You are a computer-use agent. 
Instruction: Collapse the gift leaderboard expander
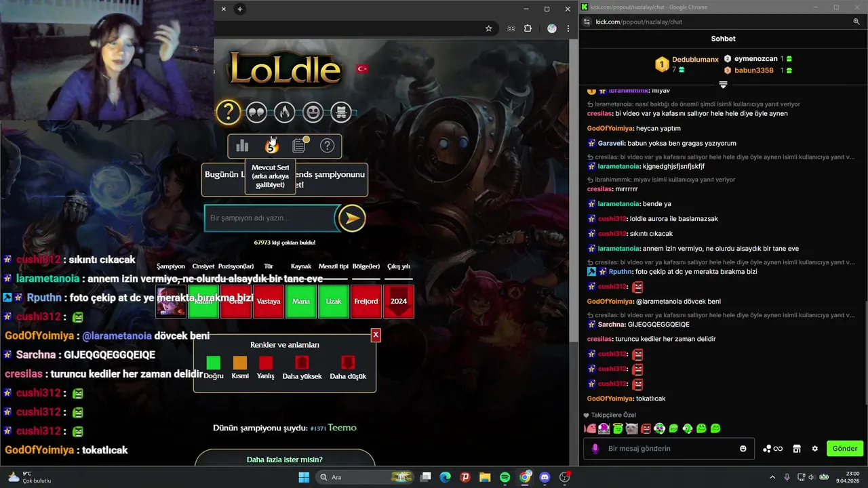(723, 85)
